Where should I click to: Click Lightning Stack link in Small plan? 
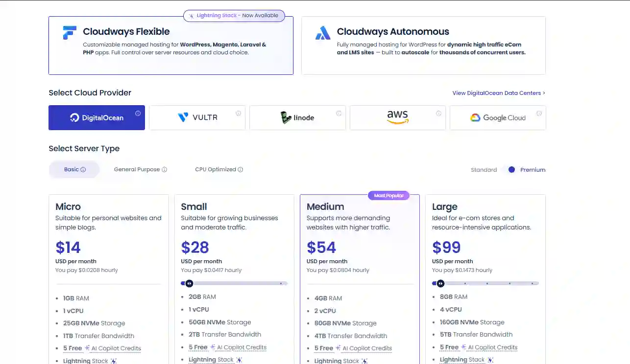coord(211,360)
